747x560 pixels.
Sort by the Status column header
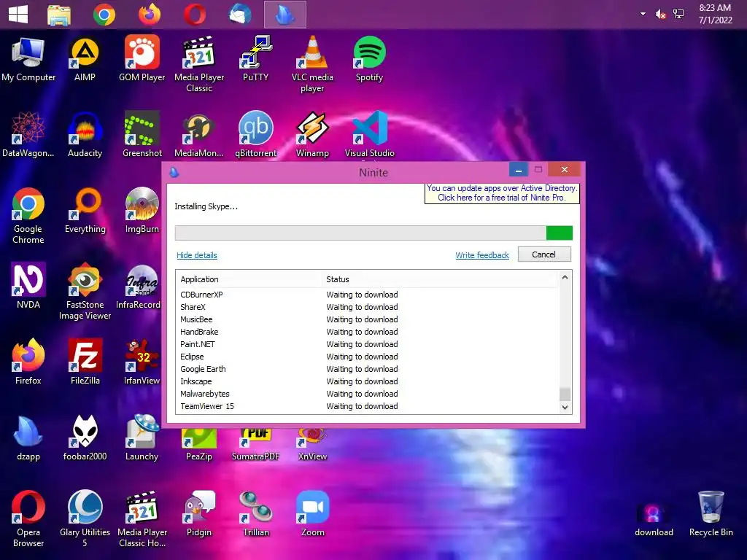[439, 279]
